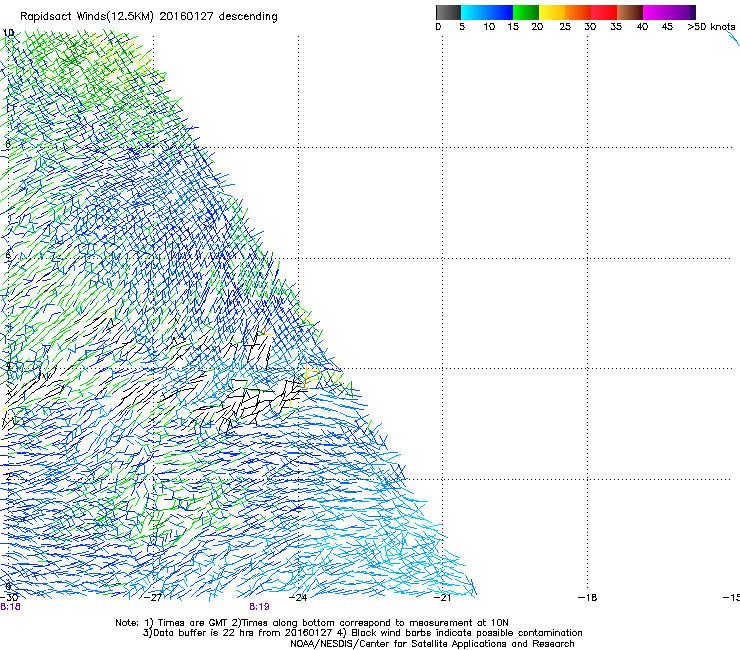The width and height of the screenshot is (740, 650).
Task: Select the green 15-20 knots legend segment
Action: tap(526, 12)
